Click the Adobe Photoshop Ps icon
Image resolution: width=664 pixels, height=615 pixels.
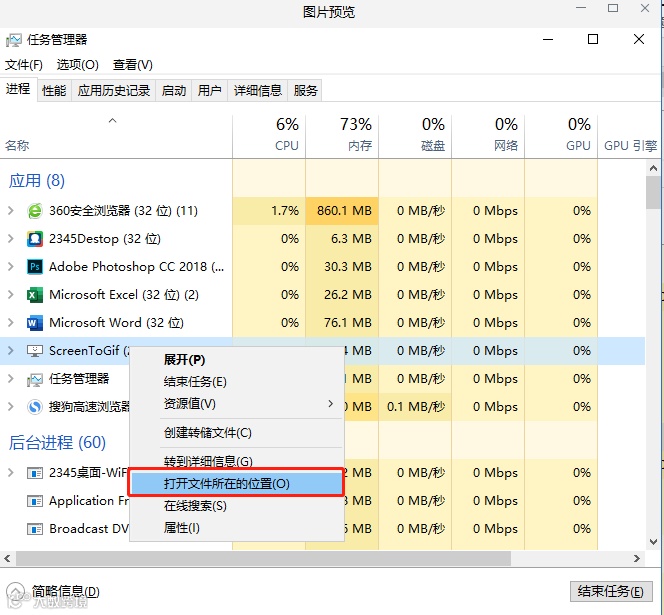35,267
